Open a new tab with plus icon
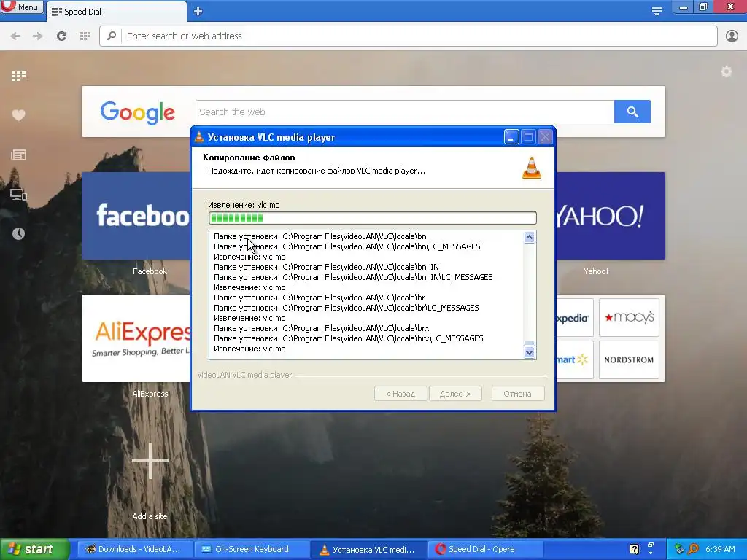 pos(198,12)
